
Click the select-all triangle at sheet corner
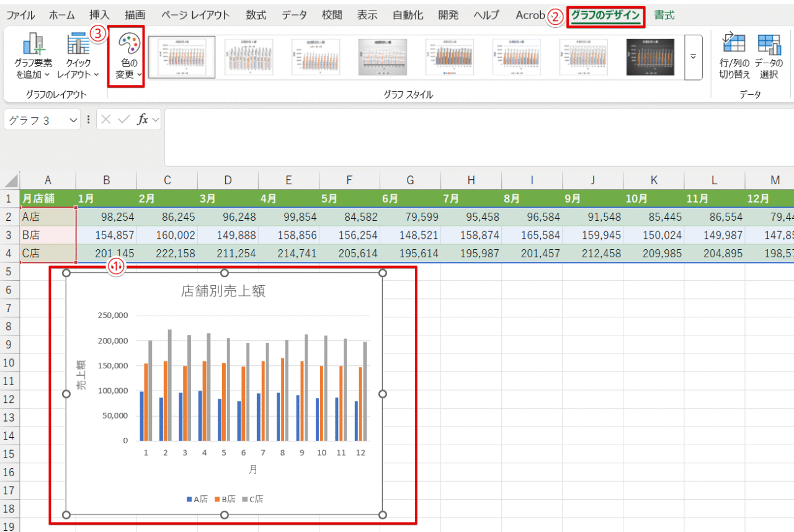pos(11,180)
